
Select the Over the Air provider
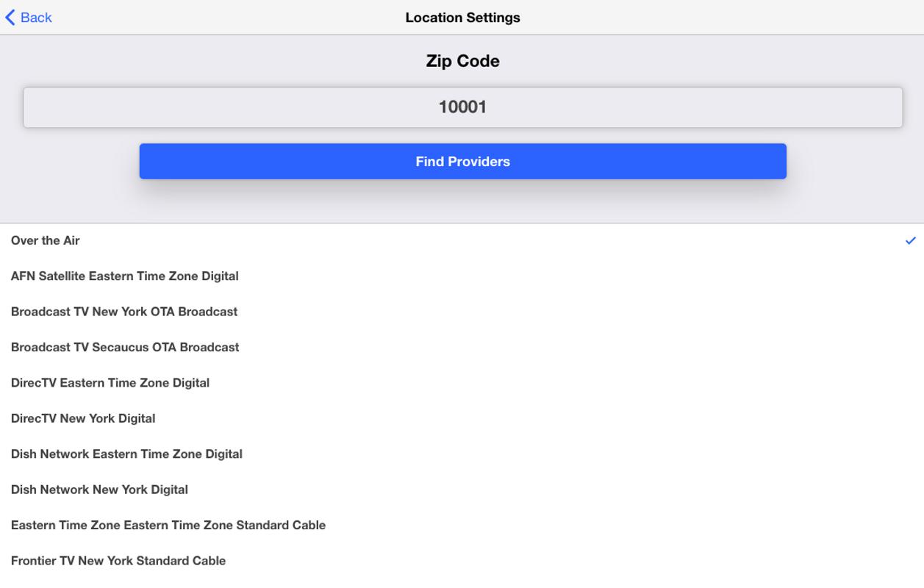point(462,240)
